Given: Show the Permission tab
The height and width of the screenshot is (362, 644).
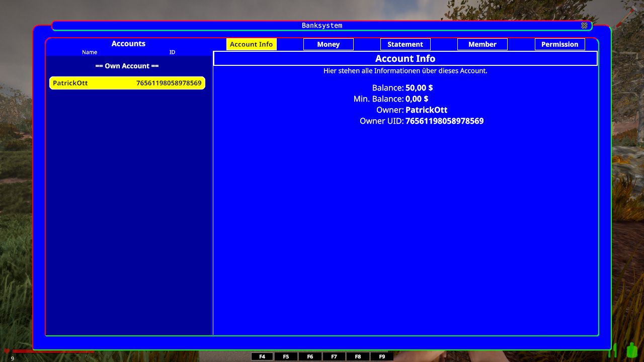Looking at the screenshot, I should pos(559,44).
